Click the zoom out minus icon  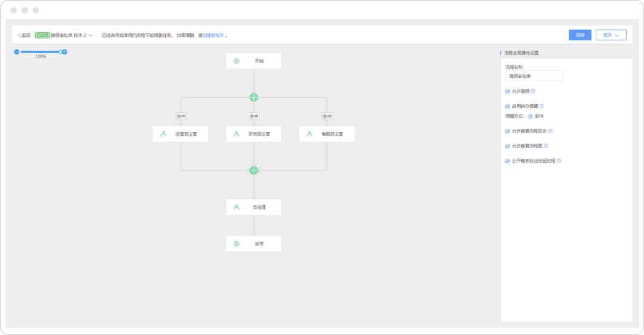click(x=17, y=52)
